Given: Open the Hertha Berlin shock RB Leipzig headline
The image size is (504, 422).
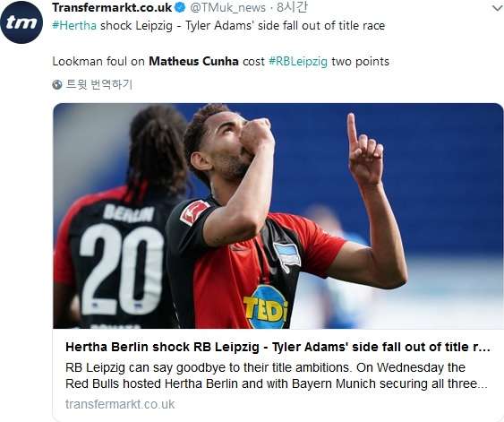Looking at the screenshot, I should (x=278, y=347).
